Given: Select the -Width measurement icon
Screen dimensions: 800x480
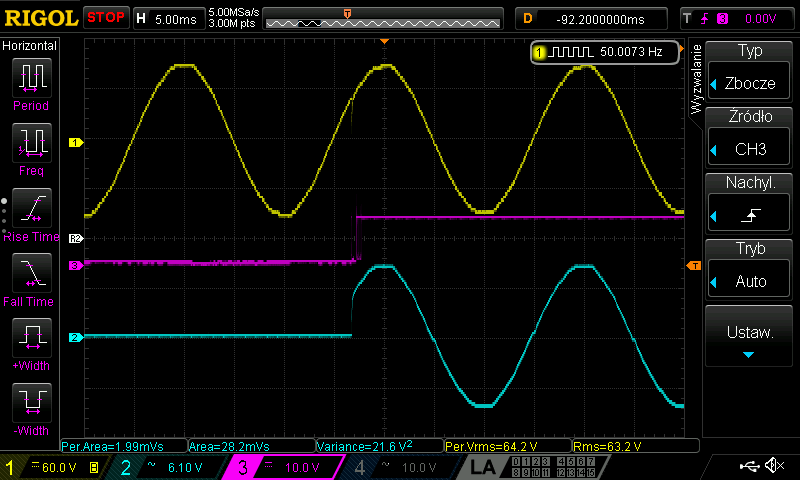Looking at the screenshot, I should (30, 404).
